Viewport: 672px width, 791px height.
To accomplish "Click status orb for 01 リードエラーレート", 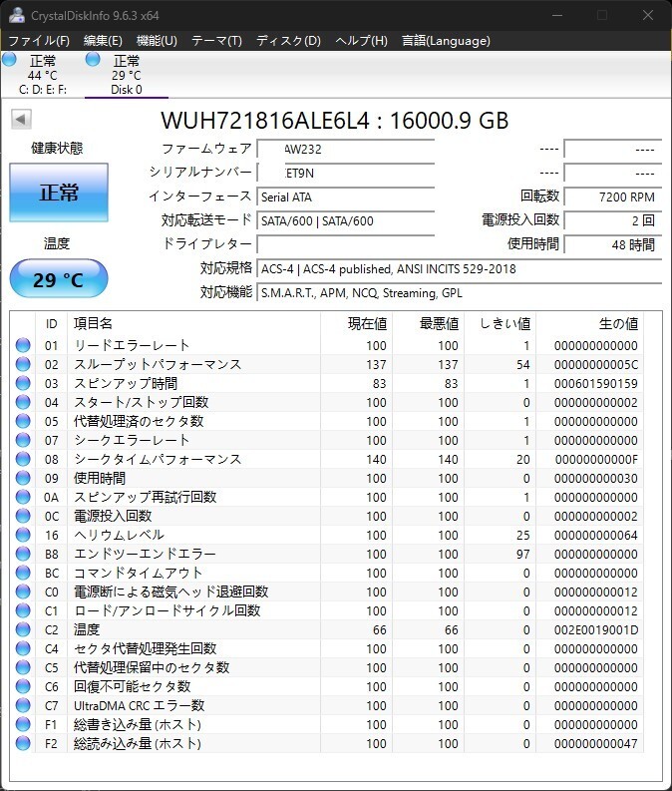I will (23, 345).
